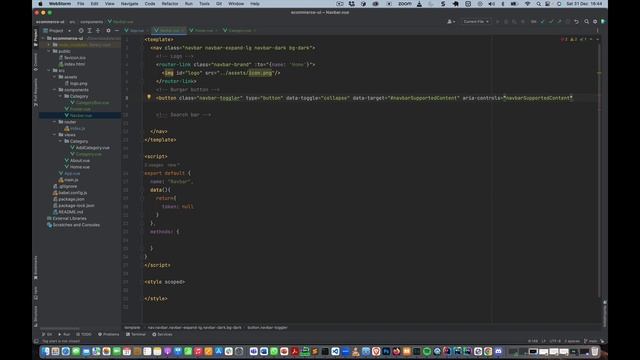Screen dimensions: 640x360
Task: Open the Git tool window button
Action: tap(47, 334)
